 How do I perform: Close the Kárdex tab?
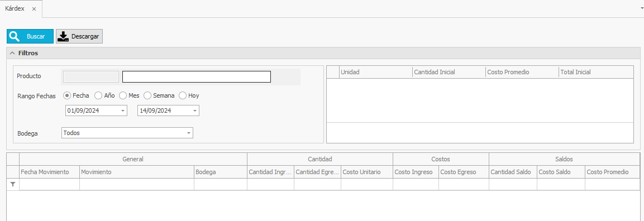tap(34, 8)
